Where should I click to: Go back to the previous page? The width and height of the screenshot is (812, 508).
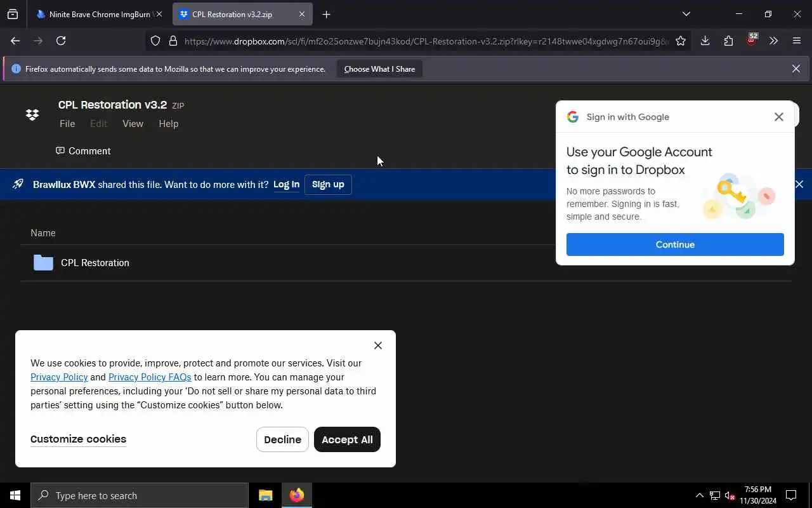15,41
